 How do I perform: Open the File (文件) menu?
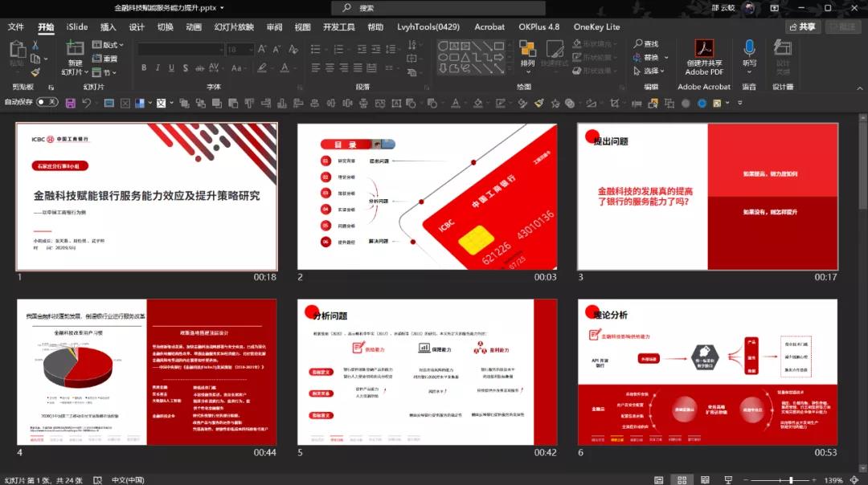pyautogui.click(x=16, y=26)
